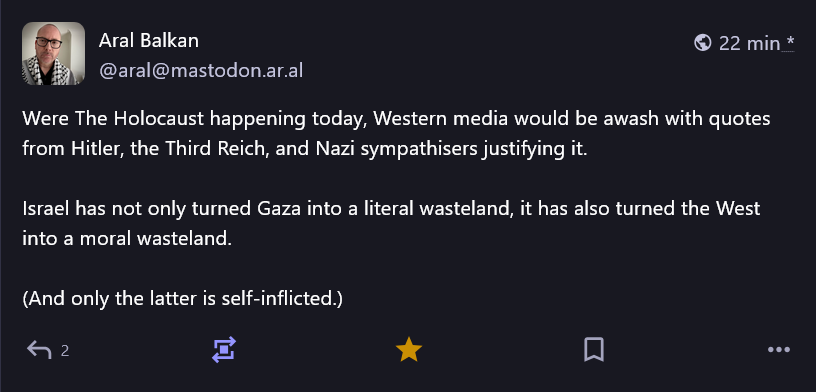
Task: Click empty space between bookmark and more icons
Action: [686, 350]
